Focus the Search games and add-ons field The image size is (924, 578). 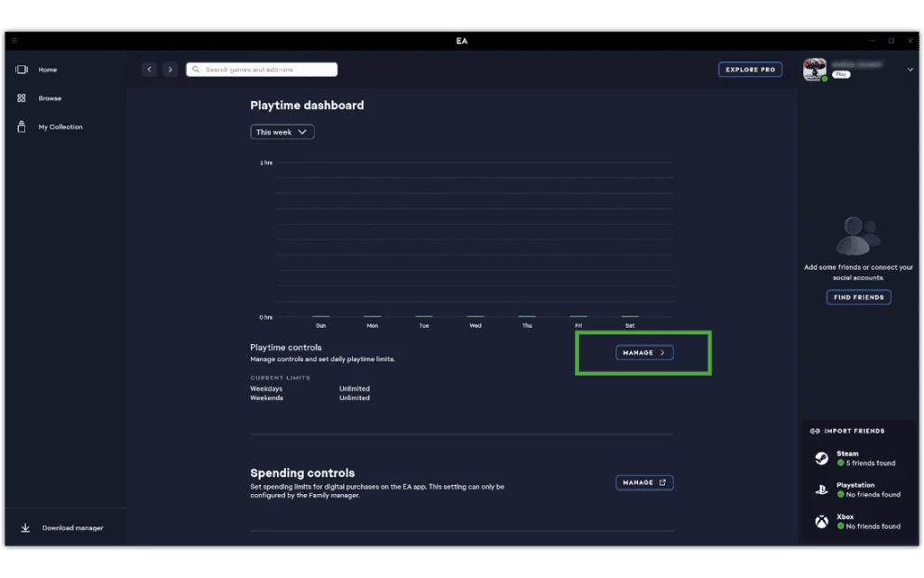pos(262,70)
